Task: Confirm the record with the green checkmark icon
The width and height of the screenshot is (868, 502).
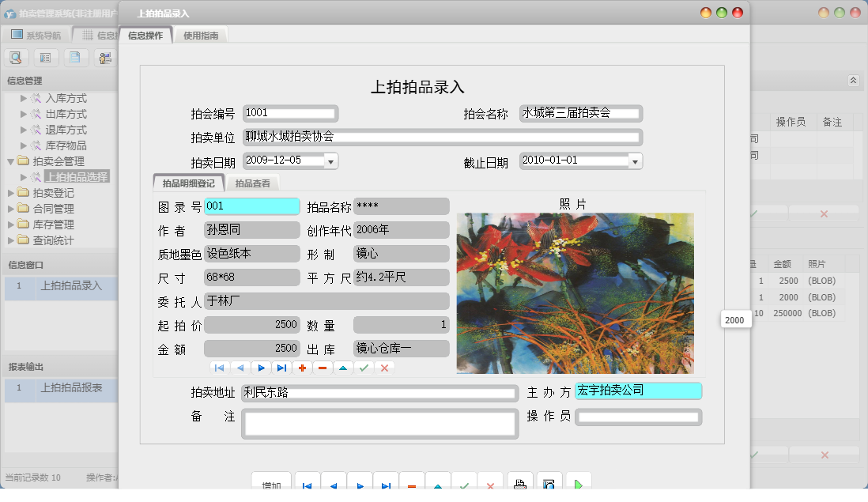Action: click(x=364, y=368)
